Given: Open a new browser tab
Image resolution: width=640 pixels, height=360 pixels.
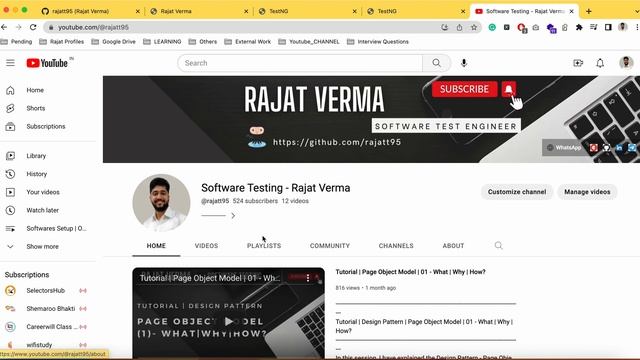Looking at the screenshot, I should click(589, 11).
